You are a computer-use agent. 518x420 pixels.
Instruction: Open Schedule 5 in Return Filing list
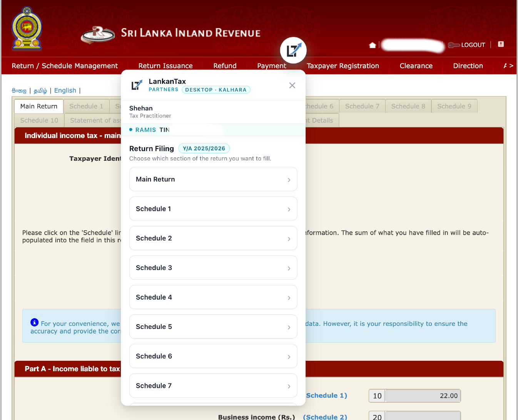213,327
